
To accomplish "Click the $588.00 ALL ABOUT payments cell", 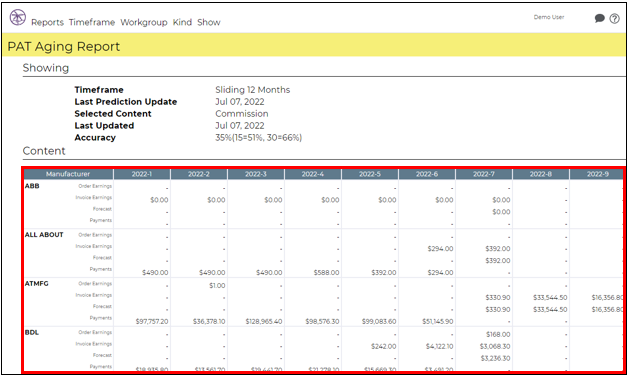I will [327, 272].
